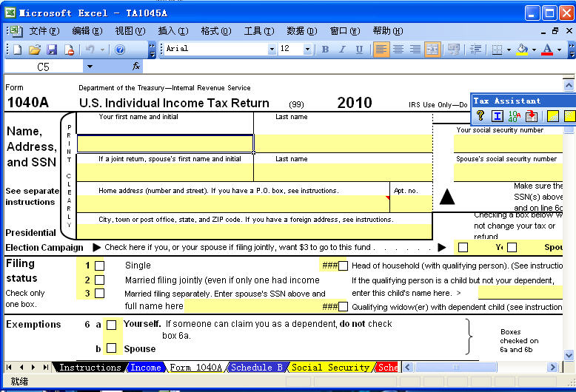The width and height of the screenshot is (576, 392).
Task: Align text right
Action: pyautogui.click(x=415, y=49)
